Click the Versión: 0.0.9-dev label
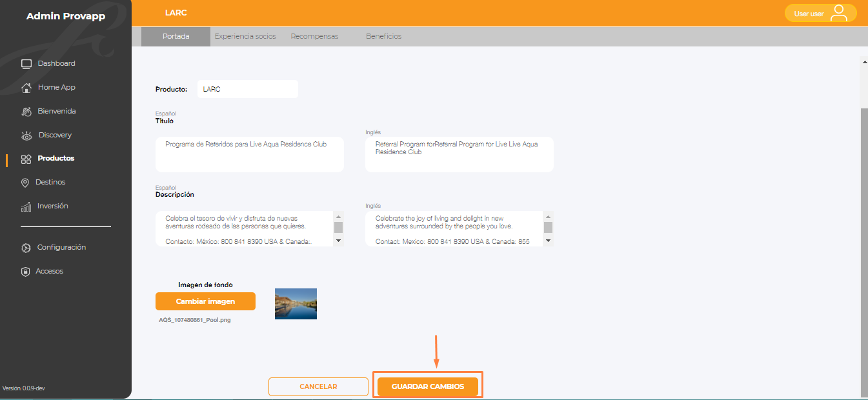The width and height of the screenshot is (868, 400). click(x=23, y=388)
